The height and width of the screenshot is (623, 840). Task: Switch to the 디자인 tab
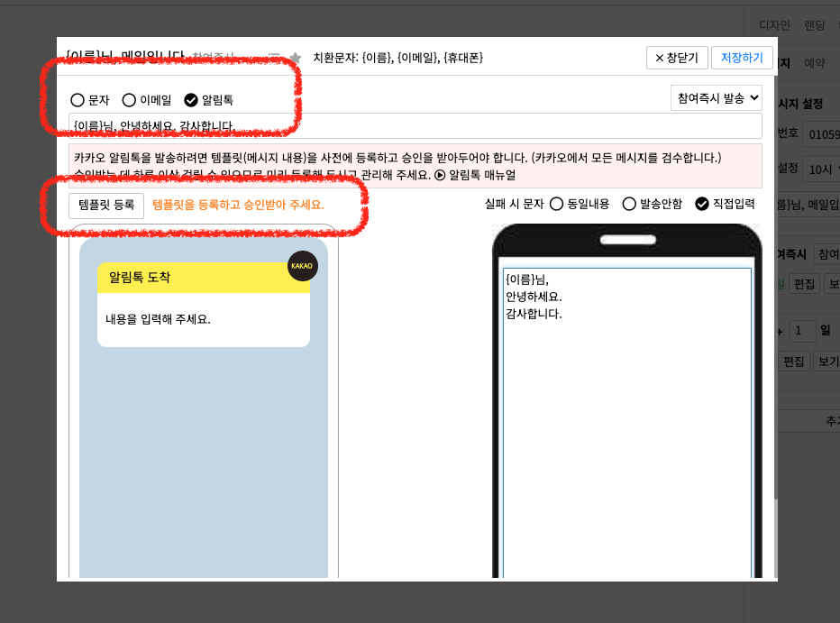[x=775, y=25]
